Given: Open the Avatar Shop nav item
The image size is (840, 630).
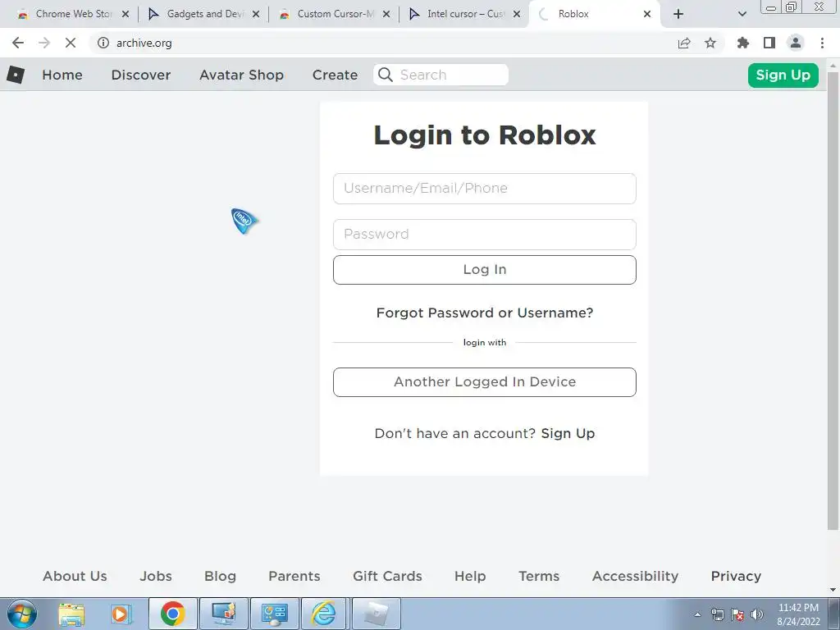Looking at the screenshot, I should pos(242,75).
